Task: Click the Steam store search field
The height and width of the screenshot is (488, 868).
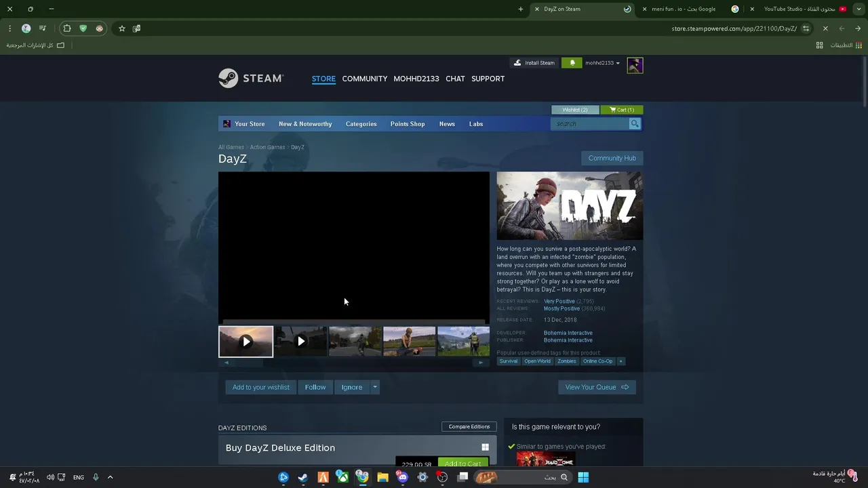Action: (590, 124)
